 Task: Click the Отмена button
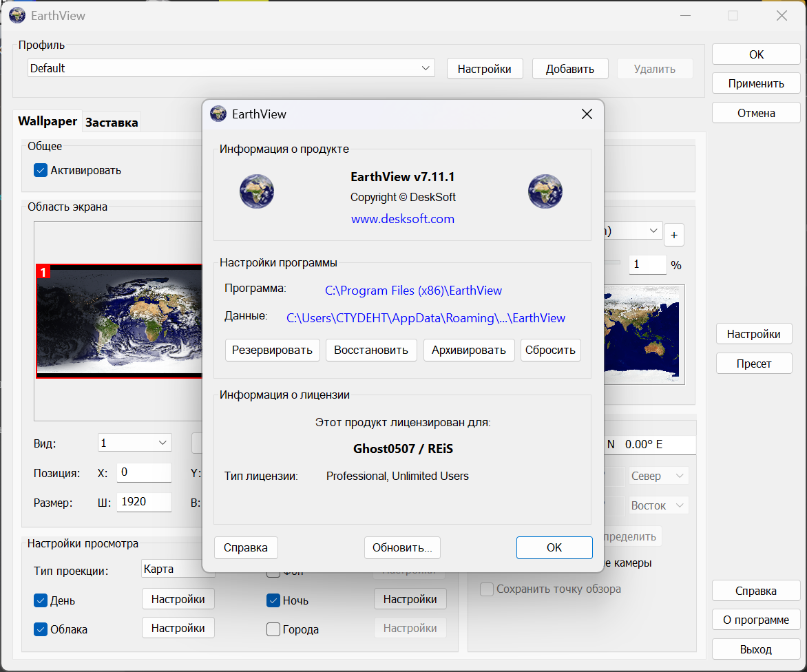coord(756,113)
